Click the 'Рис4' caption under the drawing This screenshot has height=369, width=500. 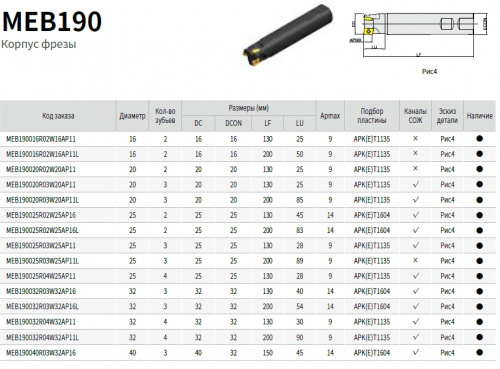[x=429, y=71]
